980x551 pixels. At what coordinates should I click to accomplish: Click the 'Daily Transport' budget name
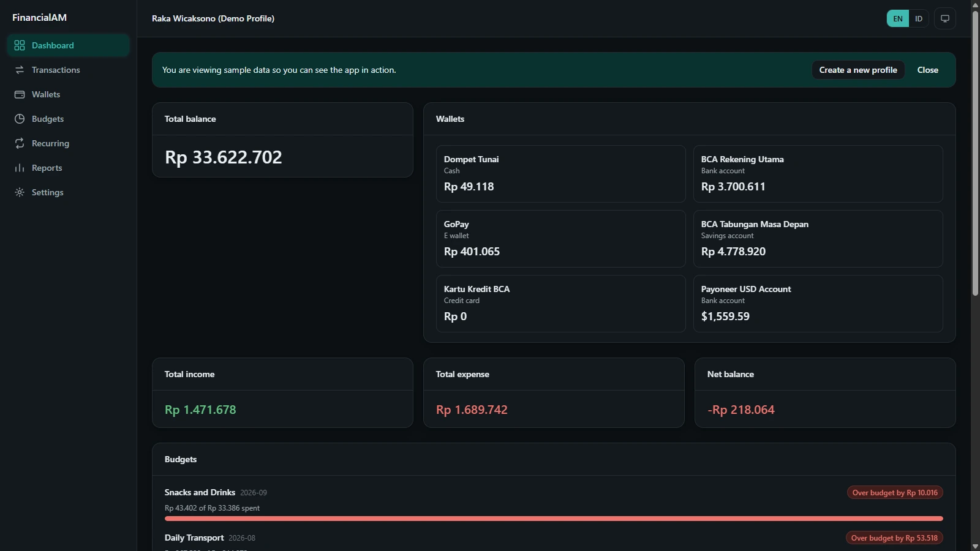pyautogui.click(x=194, y=538)
